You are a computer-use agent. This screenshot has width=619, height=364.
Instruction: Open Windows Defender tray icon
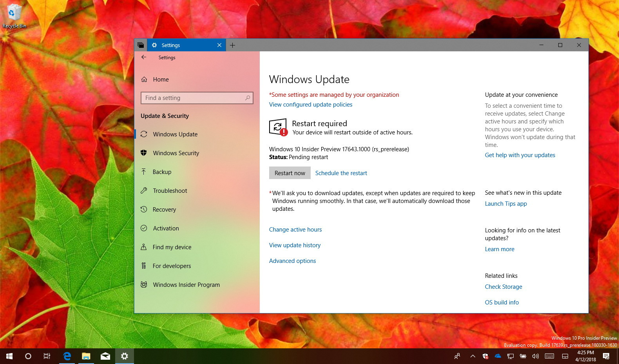[x=485, y=356]
